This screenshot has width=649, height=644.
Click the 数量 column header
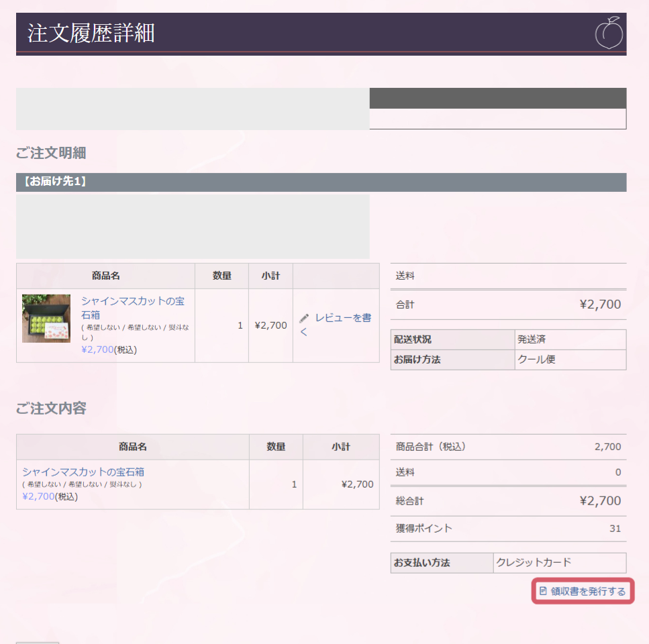click(221, 276)
